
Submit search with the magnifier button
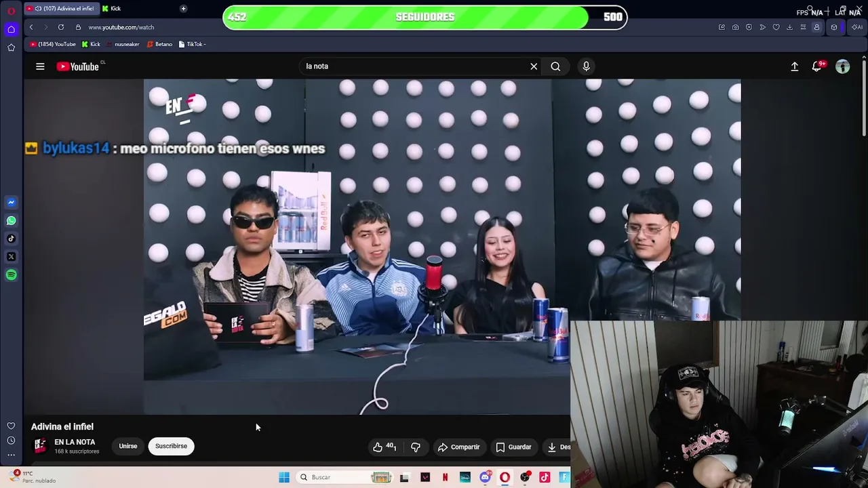[x=555, y=66]
